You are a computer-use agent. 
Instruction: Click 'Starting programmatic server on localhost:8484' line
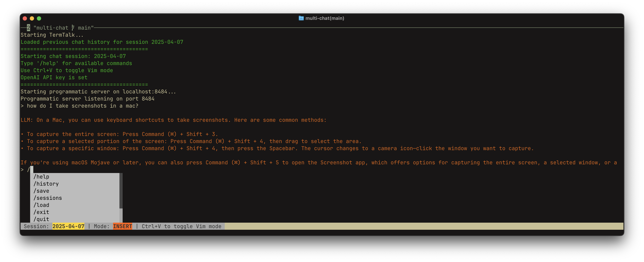[x=98, y=91]
